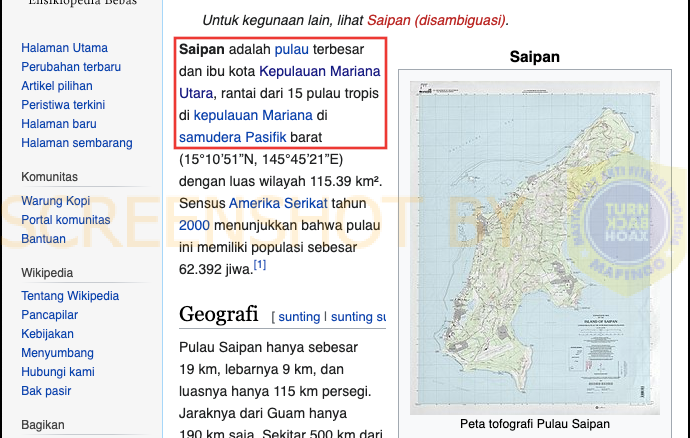Open the Bantuan help link

tap(43, 238)
